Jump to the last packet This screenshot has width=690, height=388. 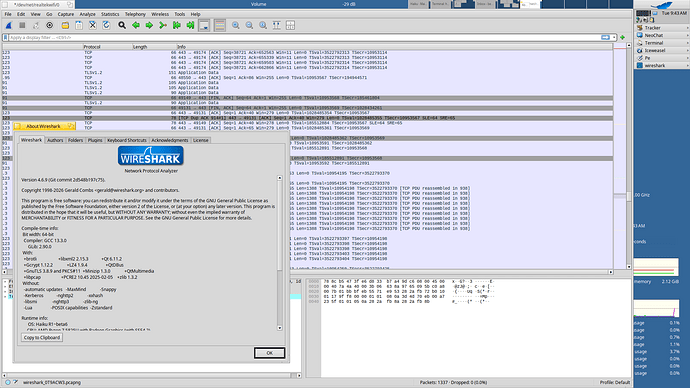(190, 25)
